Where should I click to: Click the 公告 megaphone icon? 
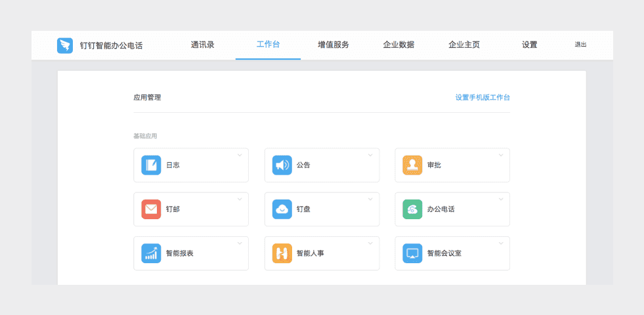(282, 165)
